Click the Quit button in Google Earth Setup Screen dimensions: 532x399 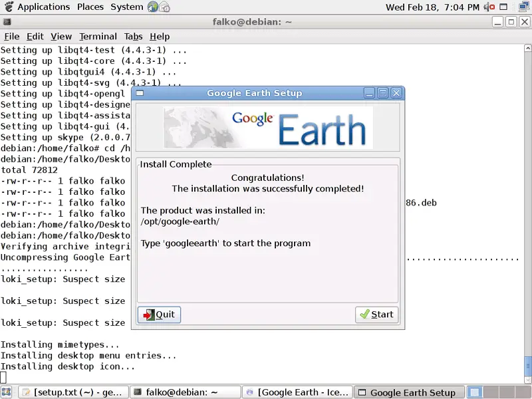[x=159, y=315]
